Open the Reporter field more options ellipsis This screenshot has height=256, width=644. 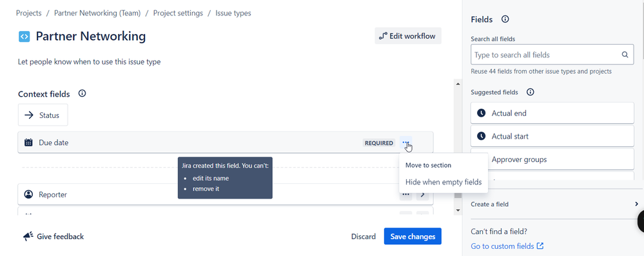click(x=405, y=194)
